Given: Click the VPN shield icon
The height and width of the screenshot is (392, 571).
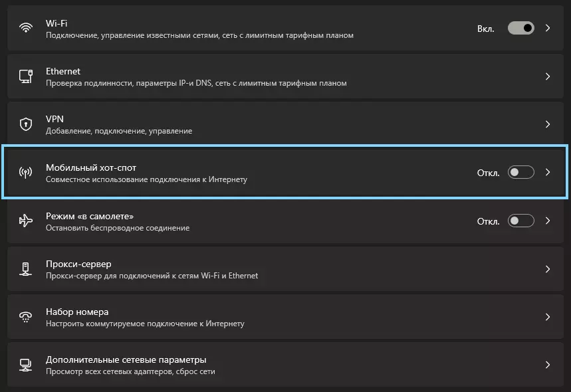Looking at the screenshot, I should click(26, 124).
